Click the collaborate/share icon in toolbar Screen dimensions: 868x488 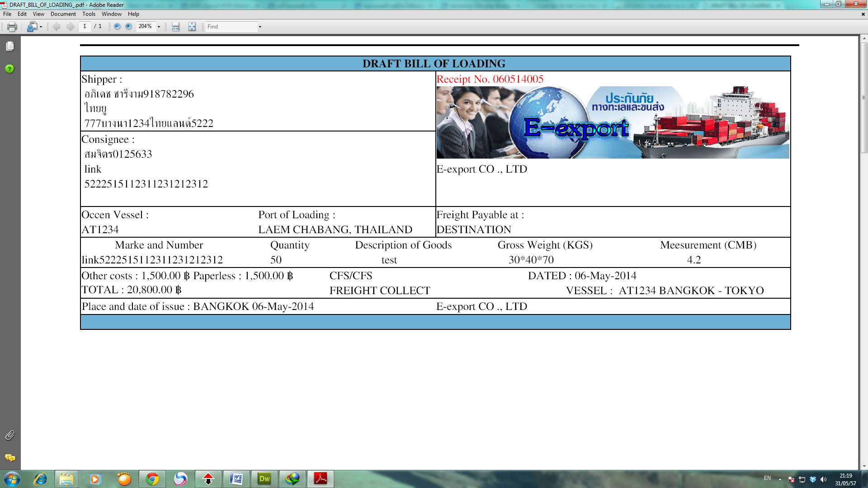pyautogui.click(x=32, y=27)
